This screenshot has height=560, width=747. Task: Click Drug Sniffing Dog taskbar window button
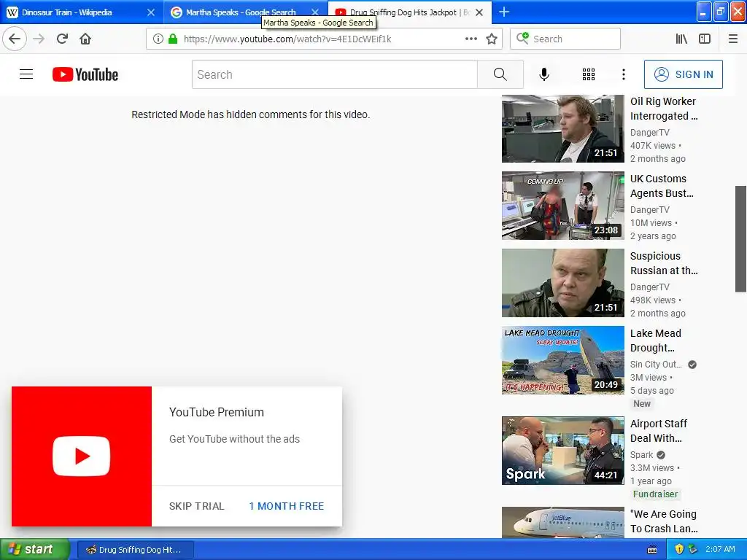tap(135, 550)
